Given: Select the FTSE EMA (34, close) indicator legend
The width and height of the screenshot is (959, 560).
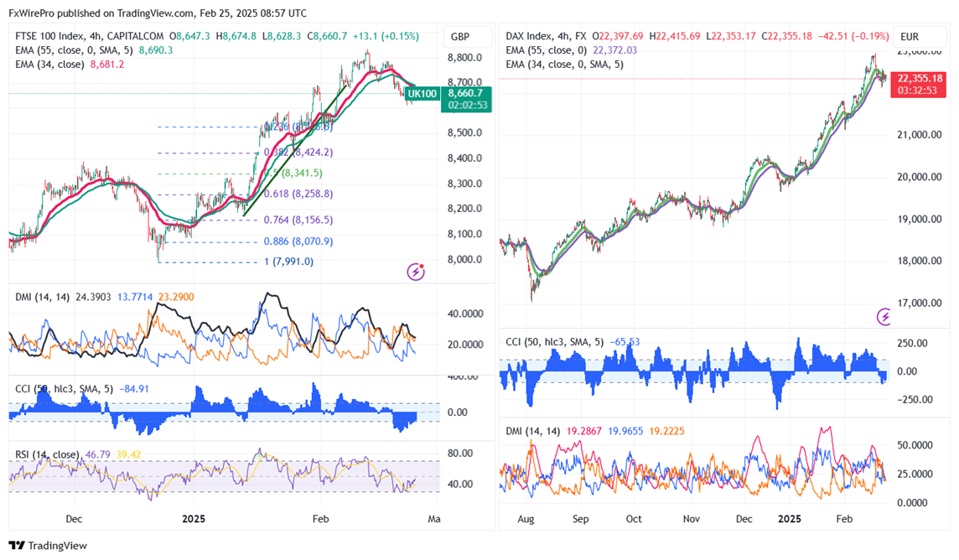Looking at the screenshot, I should (50, 65).
